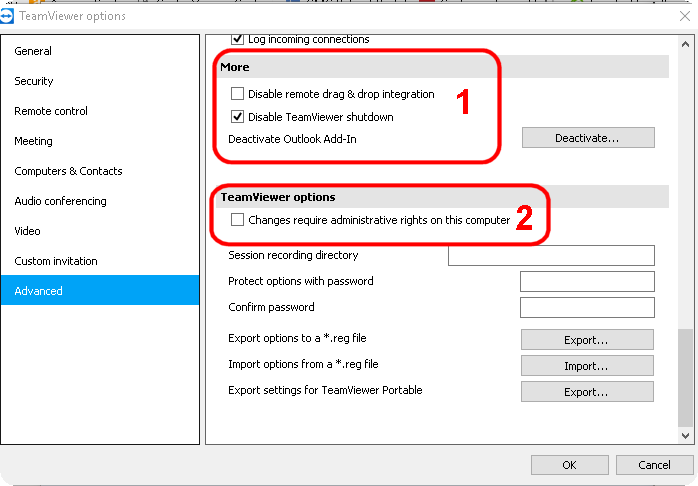698x486 pixels.
Task: Focus the Protect options with password field
Action: [587, 281]
